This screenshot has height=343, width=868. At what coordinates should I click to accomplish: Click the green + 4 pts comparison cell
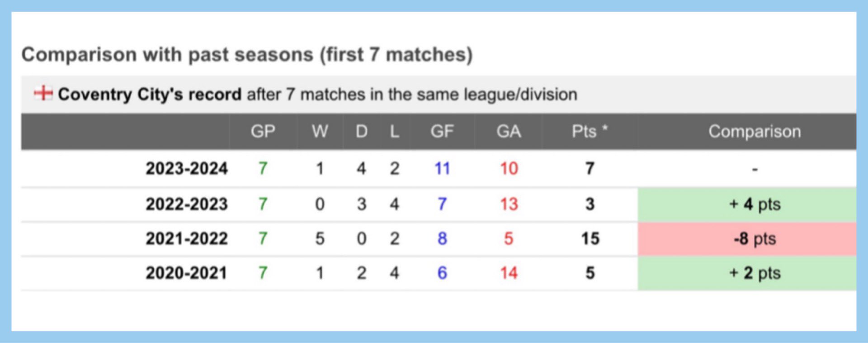[747, 204]
